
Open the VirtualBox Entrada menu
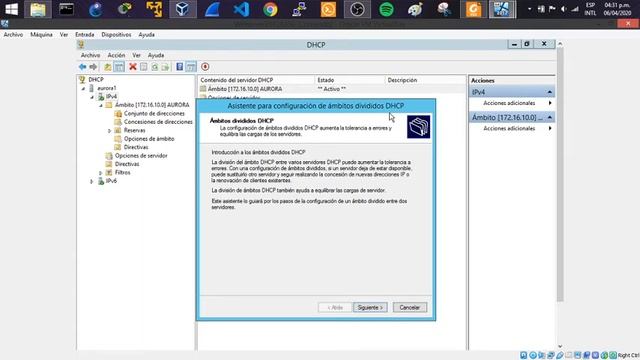[x=84, y=35]
